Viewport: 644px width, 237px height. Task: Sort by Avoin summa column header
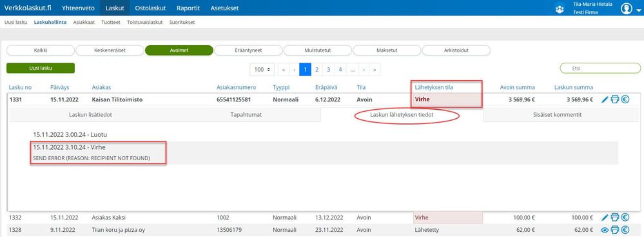(x=517, y=87)
